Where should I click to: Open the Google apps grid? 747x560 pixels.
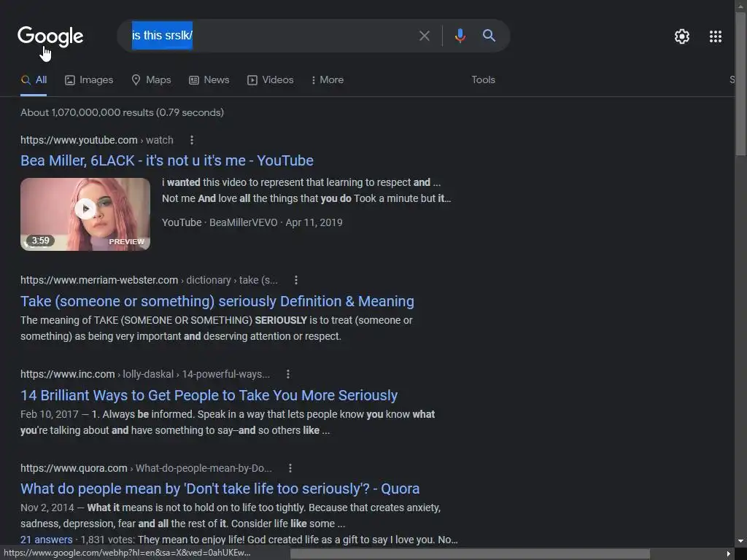point(715,36)
